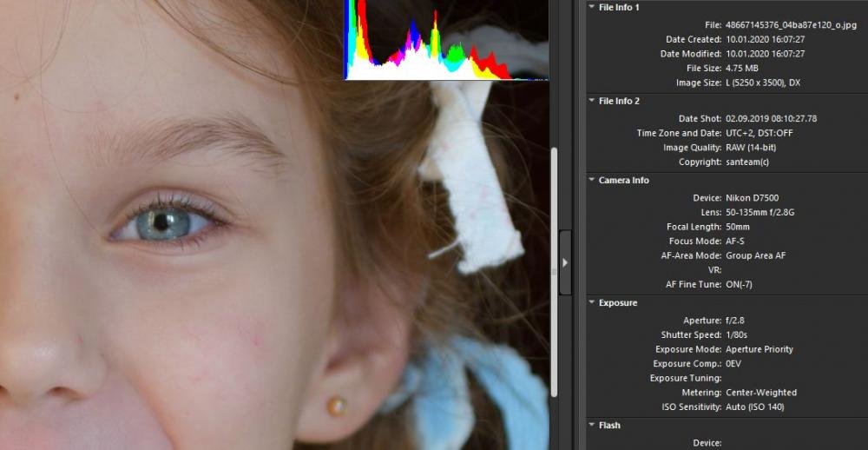Select the Date Created value 10.01.2020 16:07:27
This screenshot has width=868, height=450.
click(765, 39)
